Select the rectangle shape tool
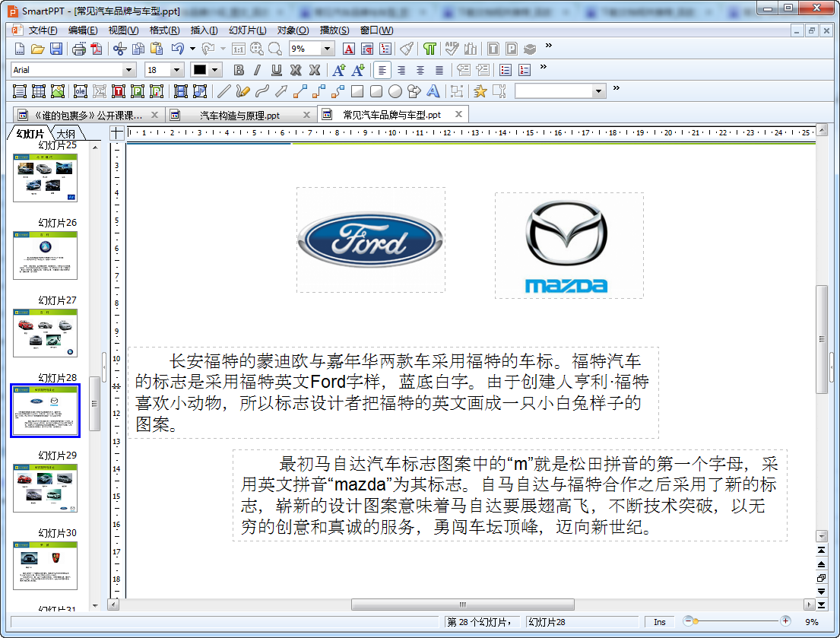Screen dimensions: 840x638 point(357,91)
